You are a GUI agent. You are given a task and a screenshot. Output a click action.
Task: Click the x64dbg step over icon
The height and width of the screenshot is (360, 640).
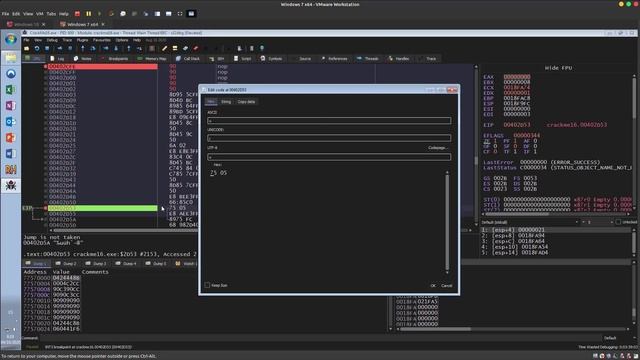(93, 49)
